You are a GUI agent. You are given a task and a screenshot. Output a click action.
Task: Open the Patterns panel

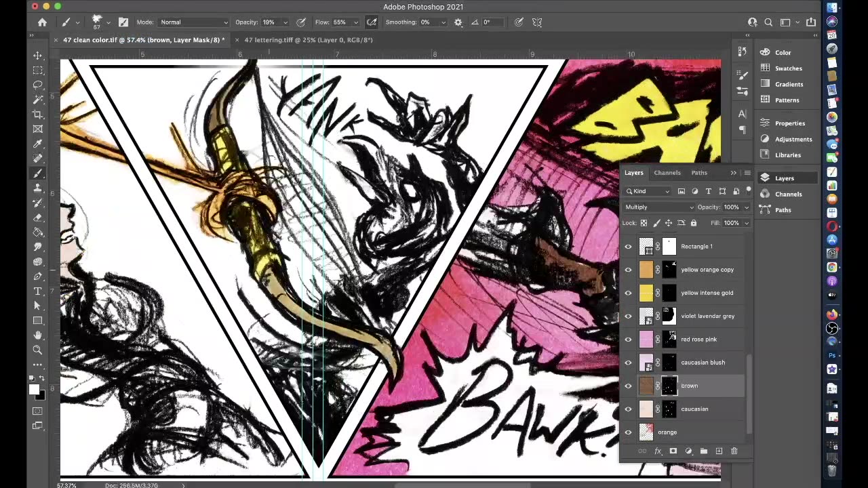click(x=787, y=100)
